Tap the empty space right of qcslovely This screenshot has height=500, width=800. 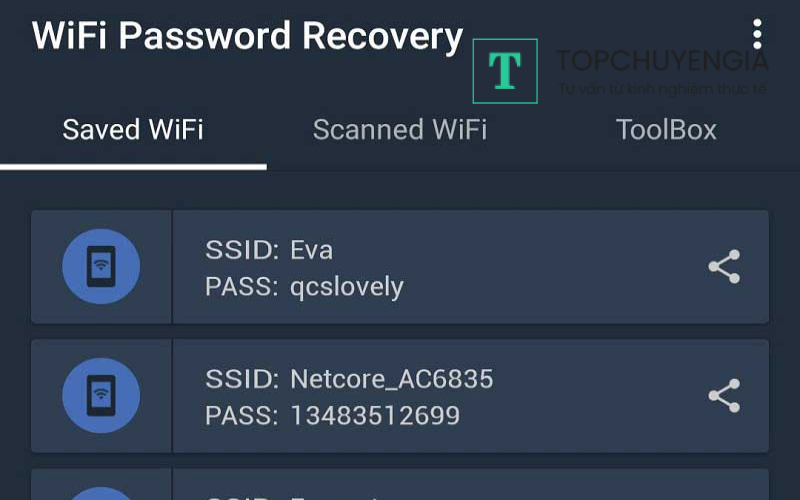click(x=550, y=287)
